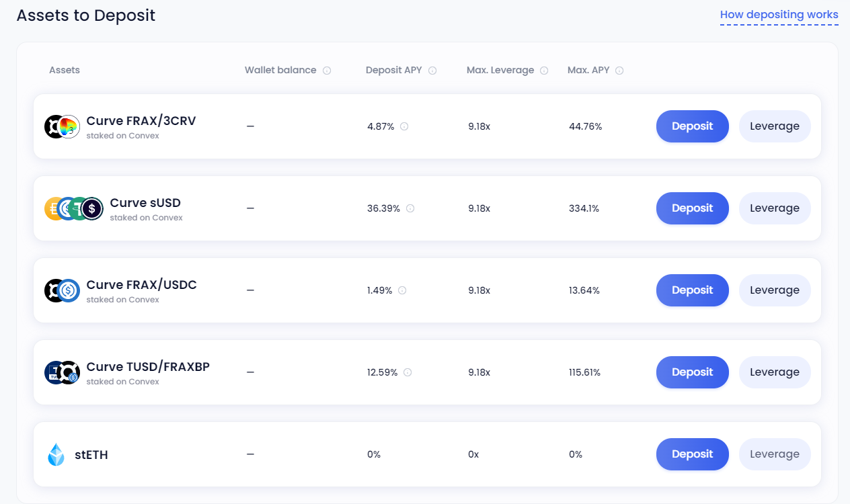Click info icon next to 36.39% APY
The width and height of the screenshot is (850, 504).
(x=410, y=208)
